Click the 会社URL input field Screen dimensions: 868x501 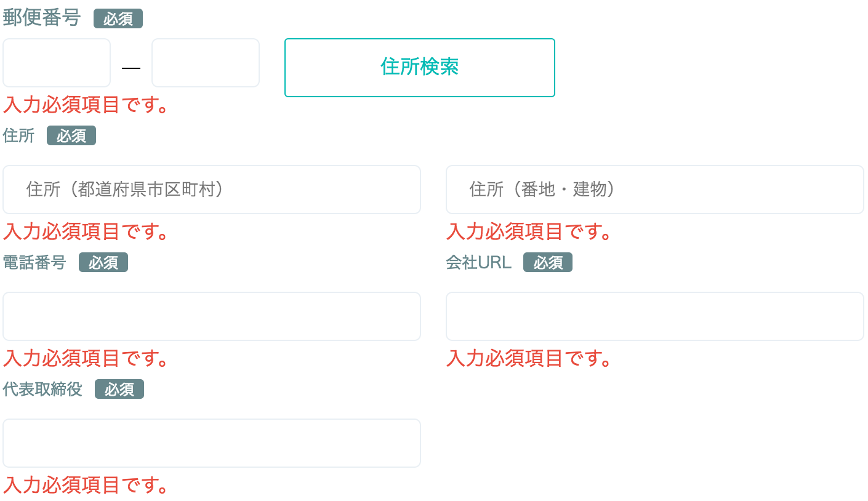pos(655,316)
